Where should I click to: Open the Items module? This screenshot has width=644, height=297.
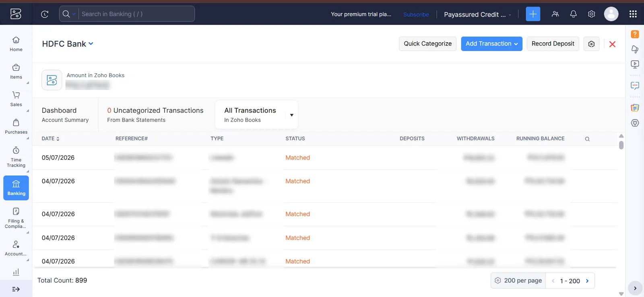coord(16,71)
